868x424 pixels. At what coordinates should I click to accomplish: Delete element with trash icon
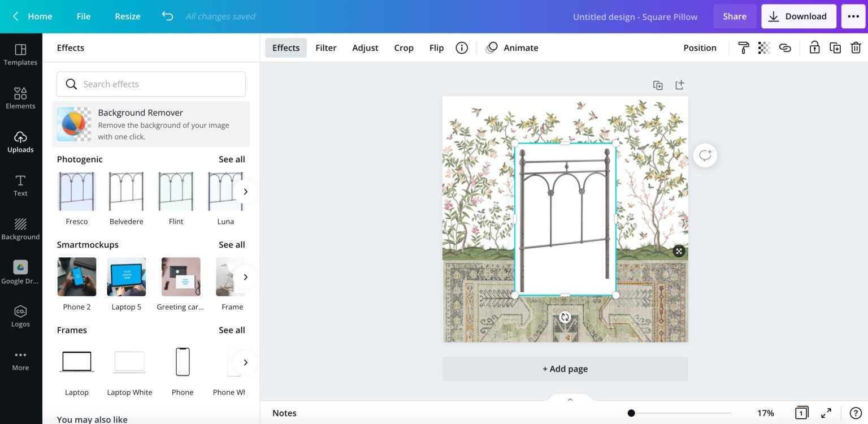click(x=856, y=48)
